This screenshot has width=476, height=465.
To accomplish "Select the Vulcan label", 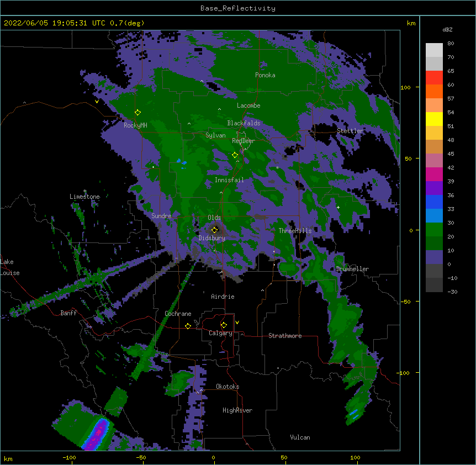I will coord(300,437).
